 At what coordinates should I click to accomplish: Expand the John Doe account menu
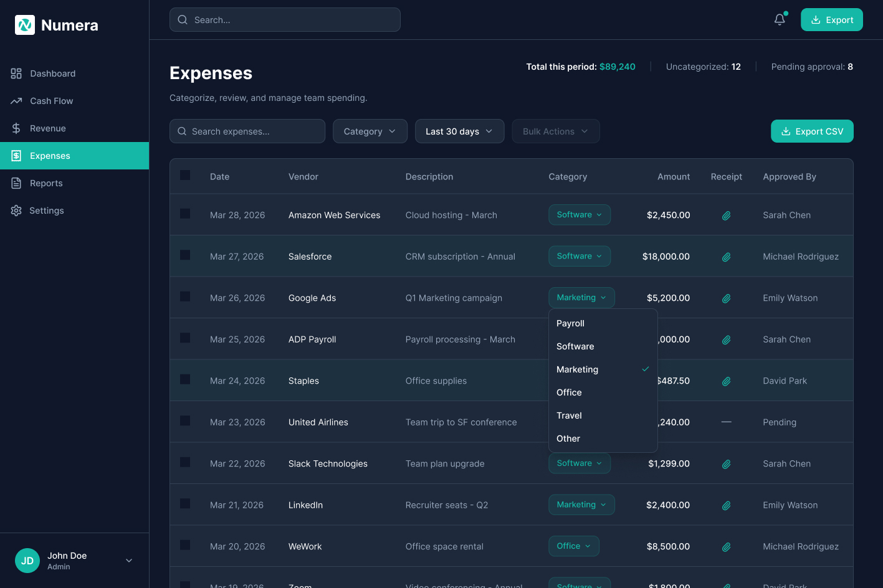tap(129, 561)
